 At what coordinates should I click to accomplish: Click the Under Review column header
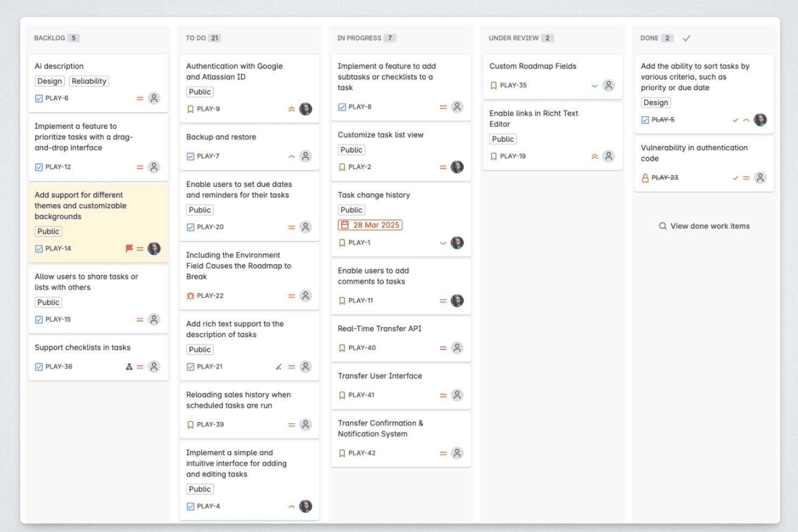click(514, 38)
